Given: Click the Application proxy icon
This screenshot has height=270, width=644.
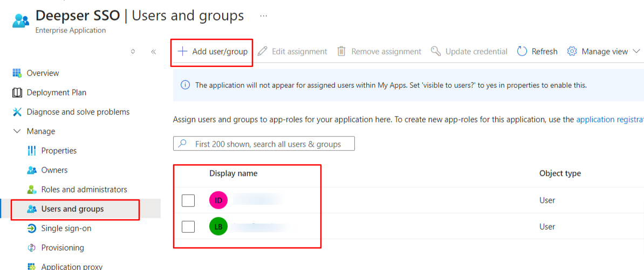Looking at the screenshot, I should (x=32, y=267).
